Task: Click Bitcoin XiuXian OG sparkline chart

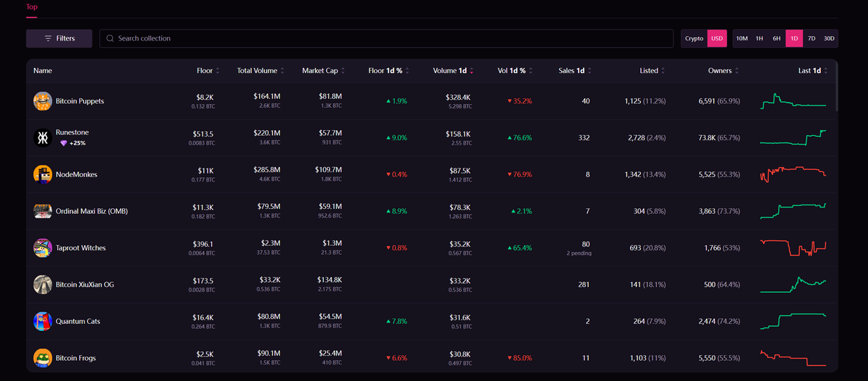Action: (x=793, y=284)
